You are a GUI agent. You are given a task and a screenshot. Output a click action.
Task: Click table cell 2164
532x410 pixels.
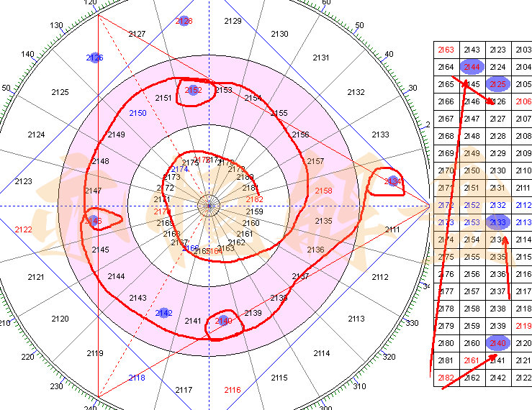(x=446, y=67)
